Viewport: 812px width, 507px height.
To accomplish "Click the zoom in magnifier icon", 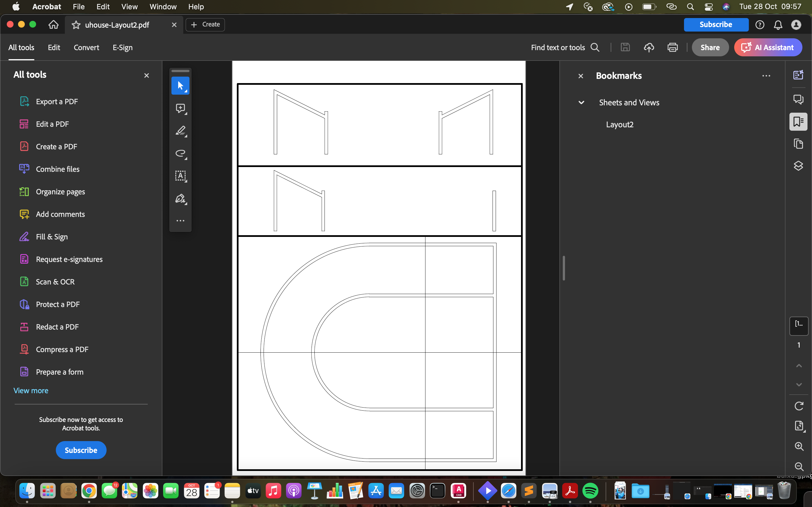I will click(x=799, y=446).
